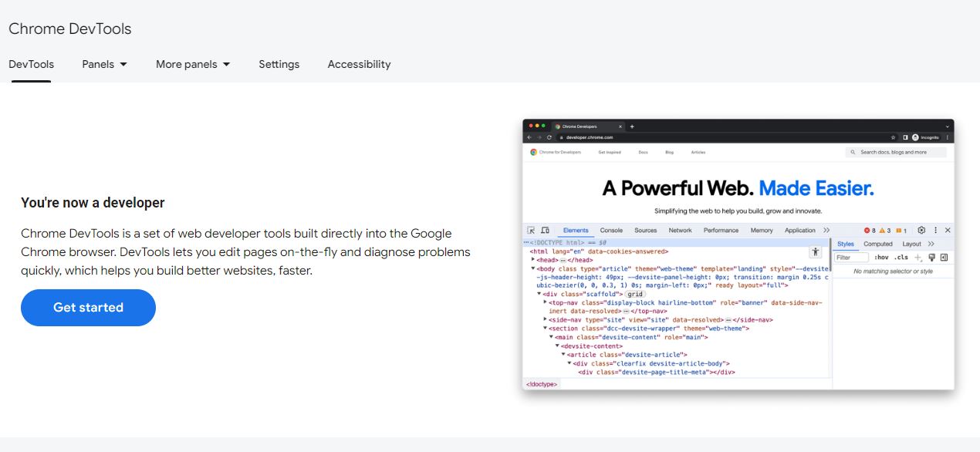980x452 pixels.
Task: Switch to the Network panel tab in screenshot
Action: point(680,230)
